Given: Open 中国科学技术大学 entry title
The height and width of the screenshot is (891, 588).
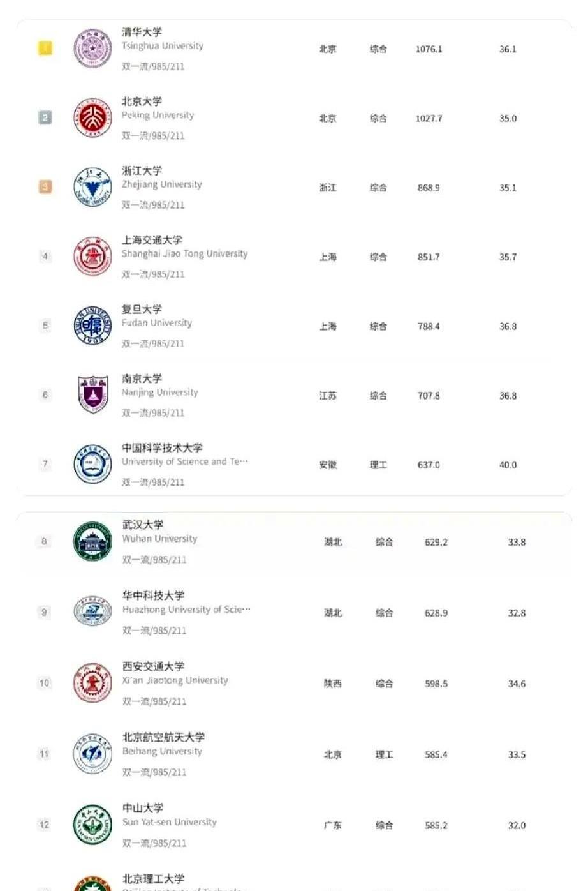Looking at the screenshot, I should (162, 448).
